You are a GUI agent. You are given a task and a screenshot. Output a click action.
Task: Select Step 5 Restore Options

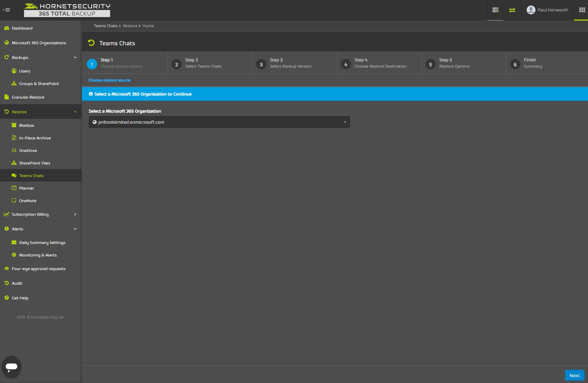tap(464, 63)
